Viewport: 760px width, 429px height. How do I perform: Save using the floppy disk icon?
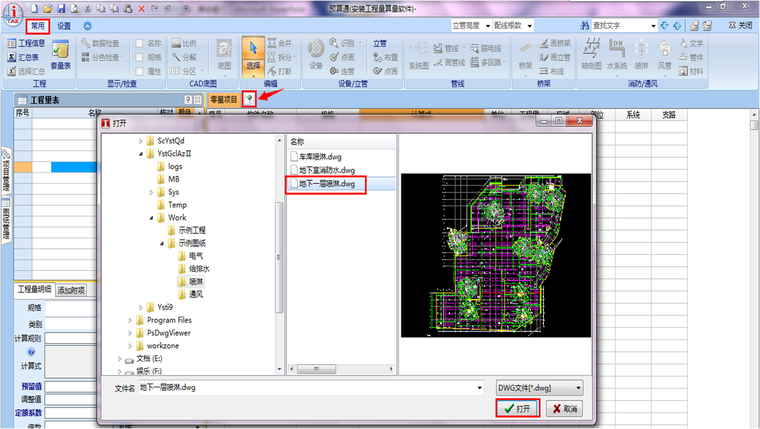pos(61,9)
